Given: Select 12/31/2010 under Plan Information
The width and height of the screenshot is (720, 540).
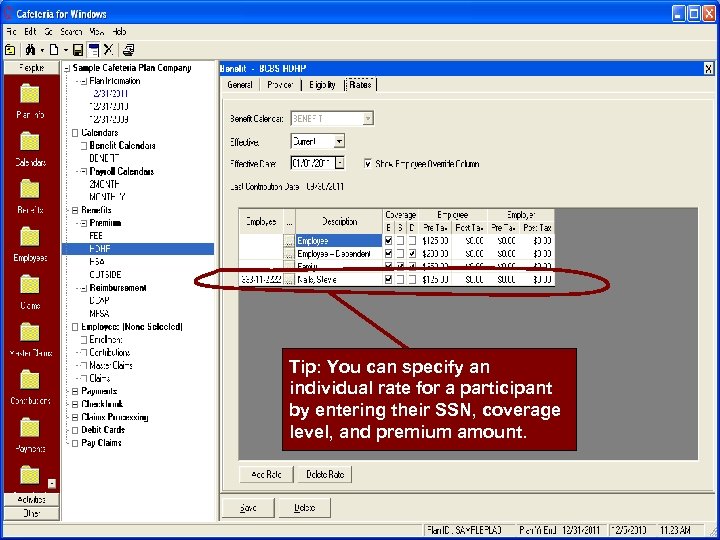Looking at the screenshot, I should coord(109,107).
